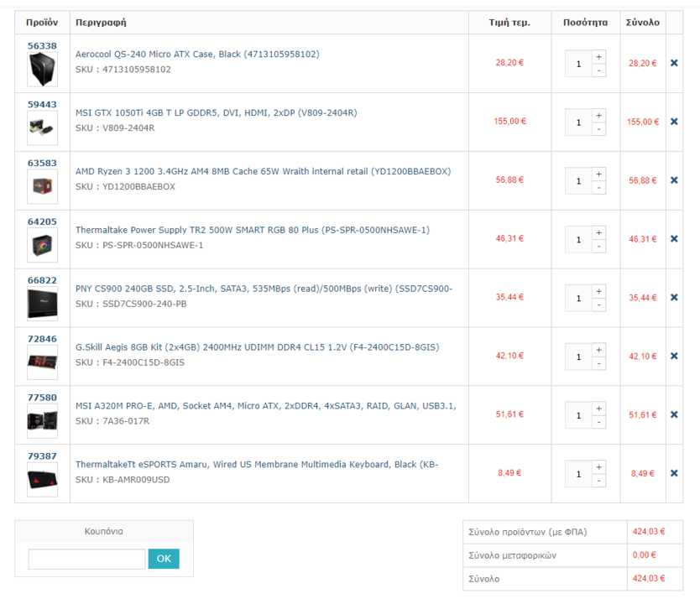The width and height of the screenshot is (700, 604).
Task: Remove Aerocool QS-240 case from cart
Action: pyautogui.click(x=674, y=63)
